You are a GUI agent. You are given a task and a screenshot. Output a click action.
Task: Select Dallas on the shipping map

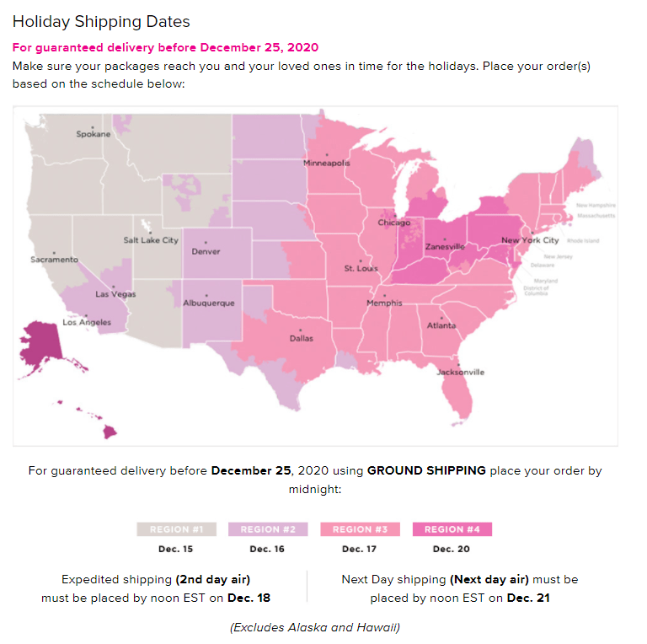pyautogui.click(x=301, y=338)
